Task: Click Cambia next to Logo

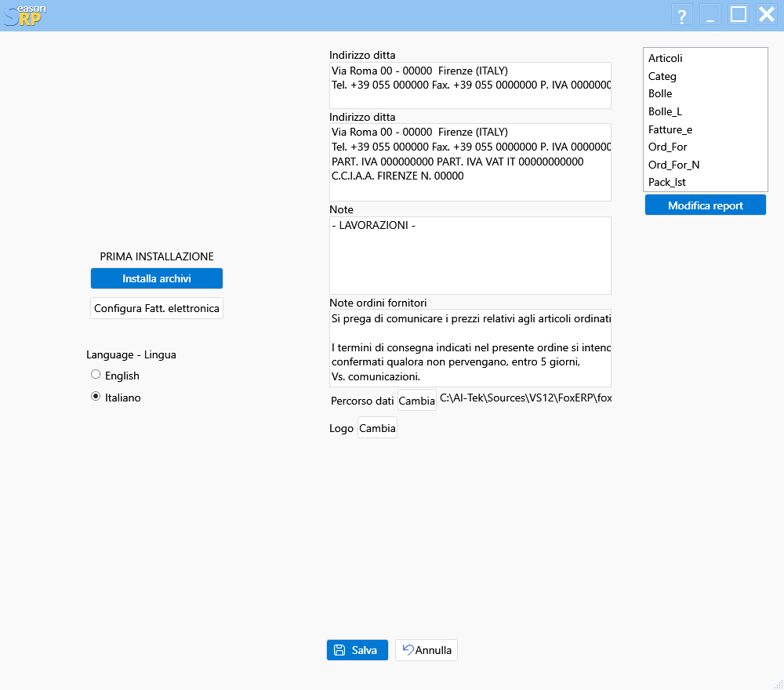Action: tap(376, 427)
